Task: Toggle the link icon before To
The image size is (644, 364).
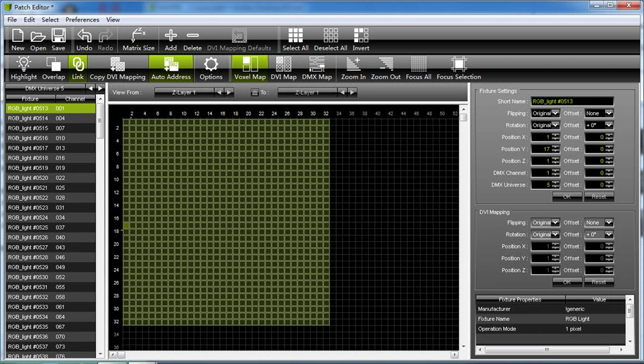Action: pos(255,93)
